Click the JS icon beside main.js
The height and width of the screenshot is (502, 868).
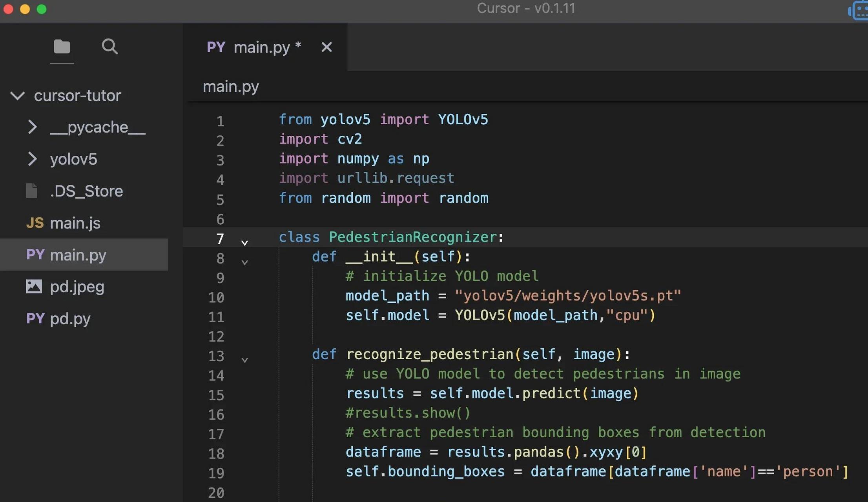tap(35, 223)
